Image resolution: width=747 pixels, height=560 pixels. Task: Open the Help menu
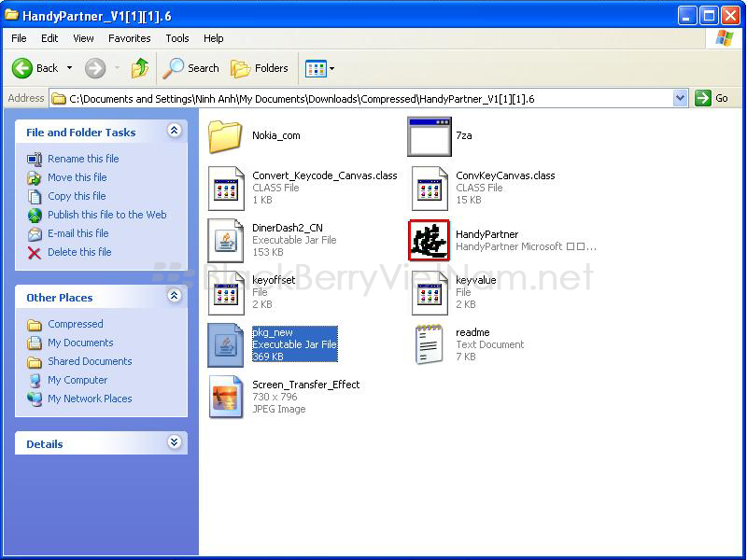[x=214, y=38]
